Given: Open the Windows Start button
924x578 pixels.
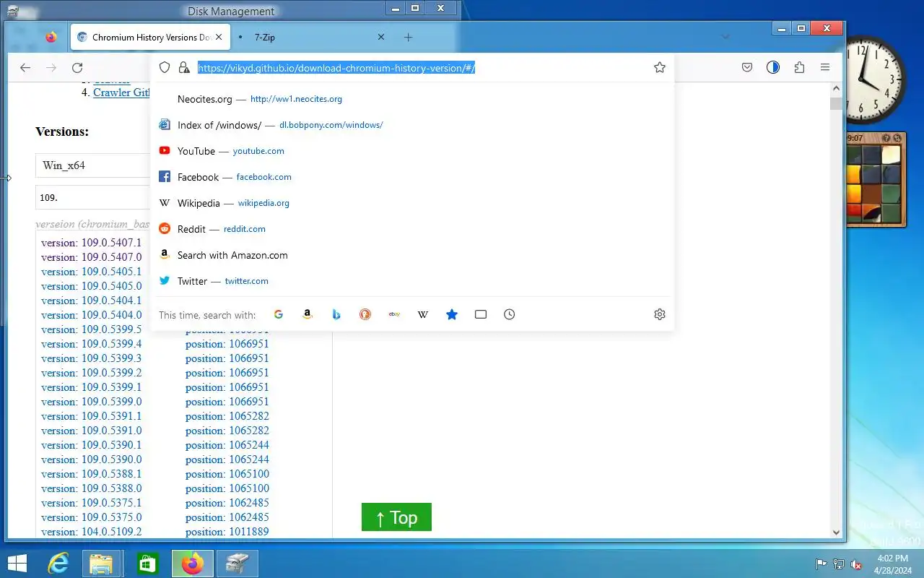Looking at the screenshot, I should click(x=17, y=564).
